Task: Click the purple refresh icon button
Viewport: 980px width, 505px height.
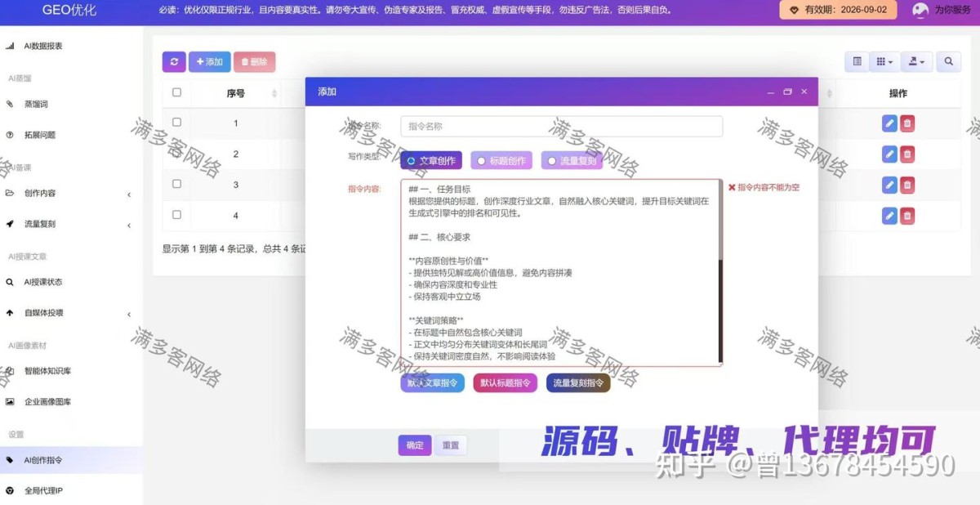Action: (x=174, y=62)
